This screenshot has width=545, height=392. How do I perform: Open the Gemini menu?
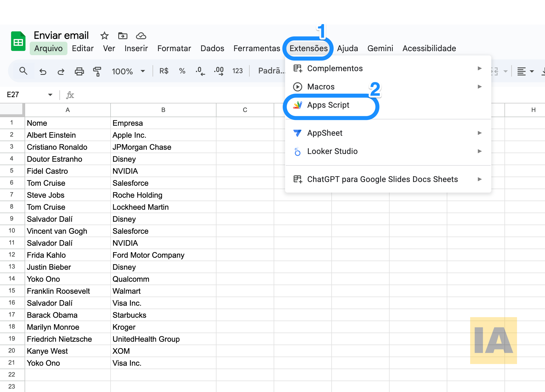[380, 48]
